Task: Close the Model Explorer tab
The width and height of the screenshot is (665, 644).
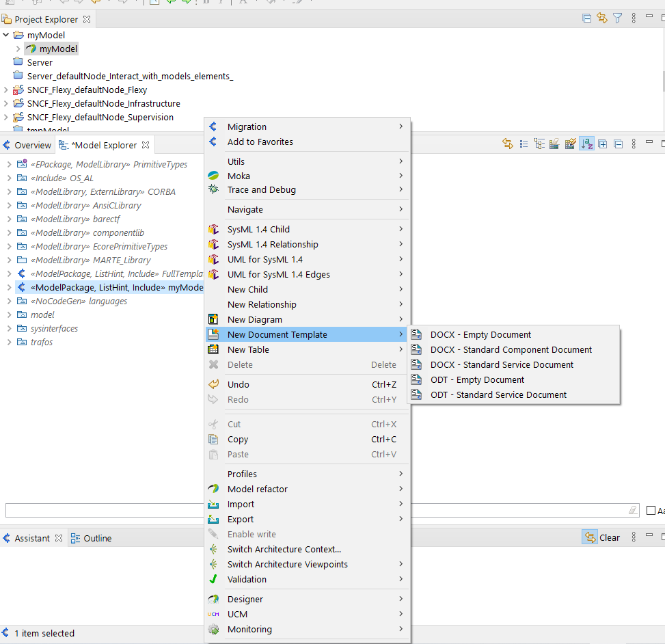Action: pos(146,145)
